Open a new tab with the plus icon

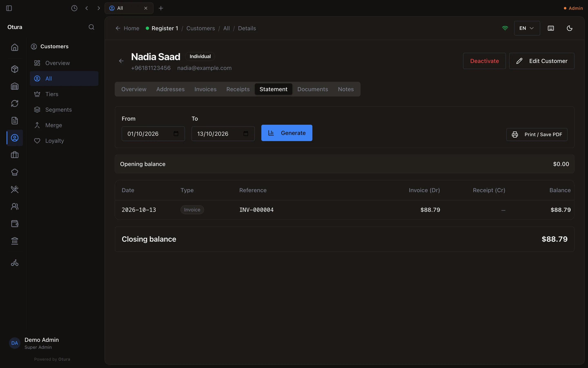coord(161,8)
